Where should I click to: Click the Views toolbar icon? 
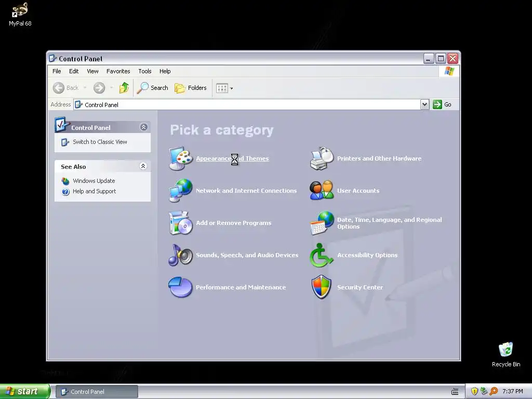[222, 88]
